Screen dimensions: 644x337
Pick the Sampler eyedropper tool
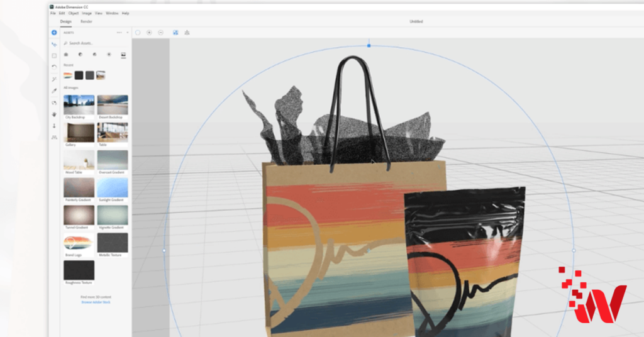click(54, 91)
